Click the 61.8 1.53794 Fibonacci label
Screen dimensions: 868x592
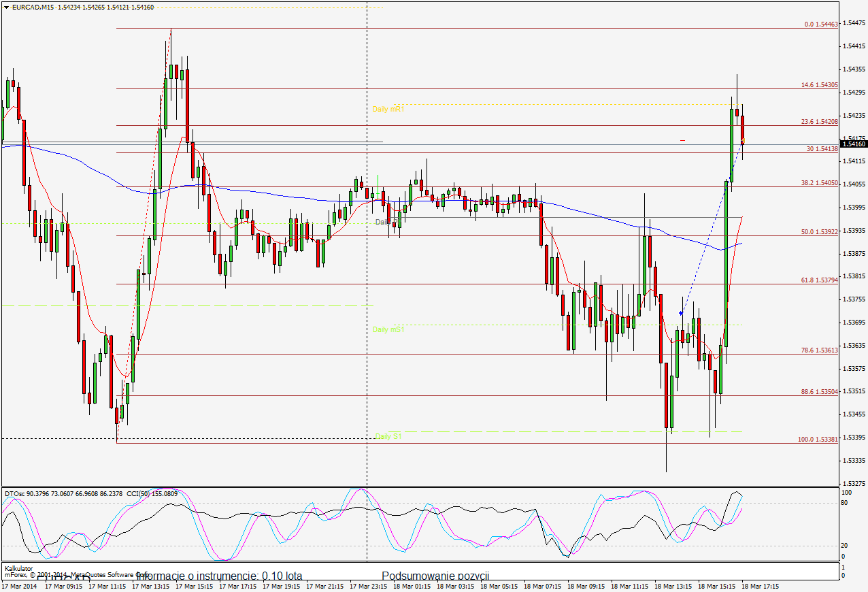(820, 280)
